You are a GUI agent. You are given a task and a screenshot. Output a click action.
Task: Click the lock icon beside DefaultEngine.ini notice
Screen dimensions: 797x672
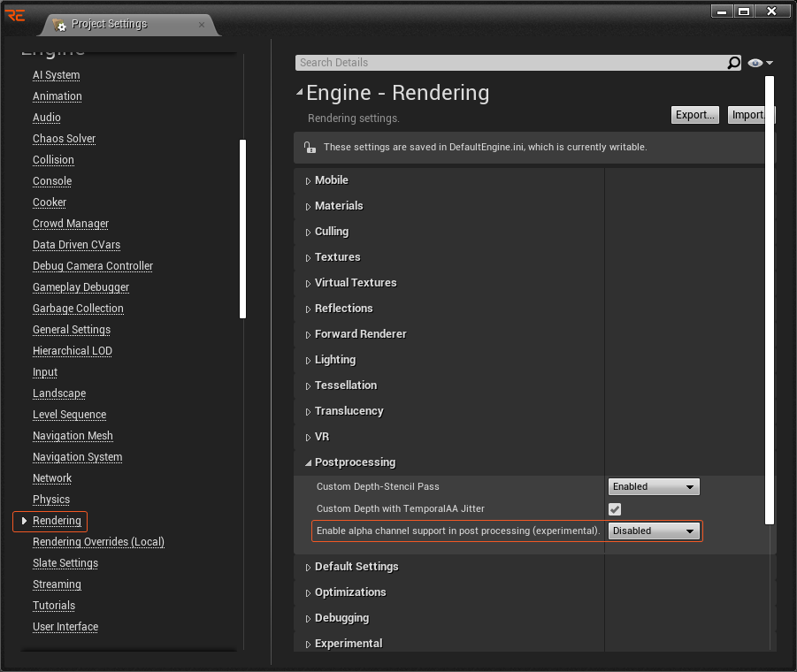309,148
